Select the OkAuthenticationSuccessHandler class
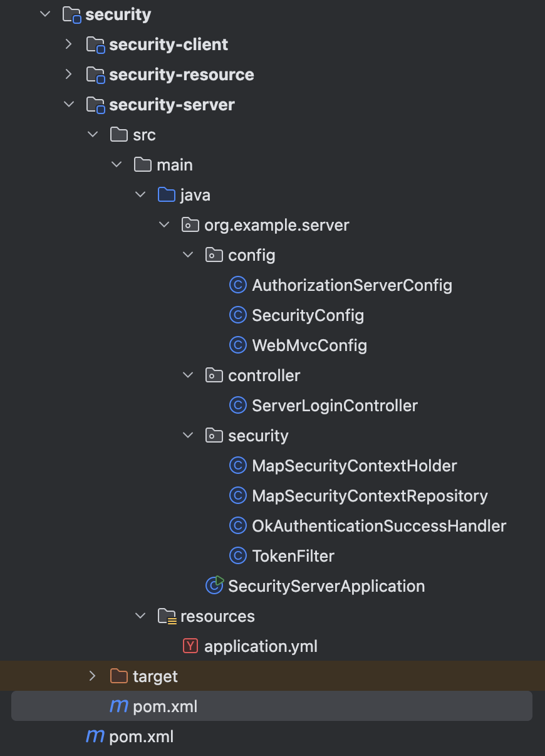This screenshot has height=756, width=545. pyautogui.click(x=379, y=526)
